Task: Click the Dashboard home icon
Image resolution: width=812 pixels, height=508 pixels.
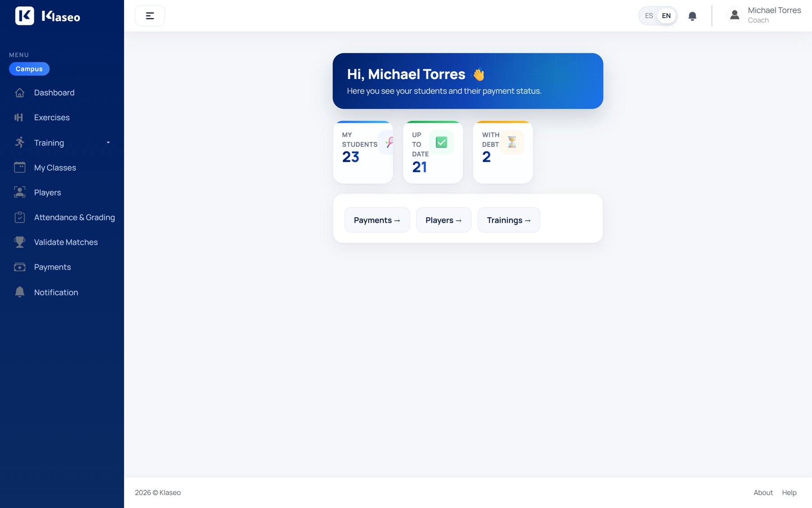Action: point(20,93)
